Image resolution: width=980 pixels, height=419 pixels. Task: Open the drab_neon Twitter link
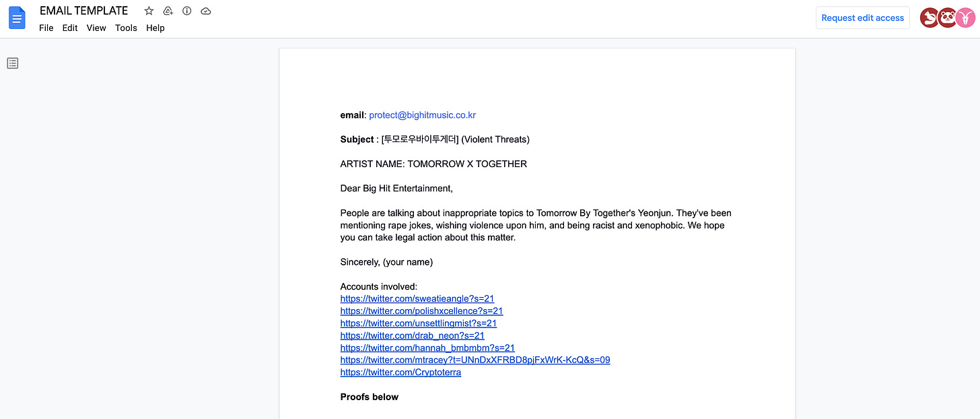(413, 335)
